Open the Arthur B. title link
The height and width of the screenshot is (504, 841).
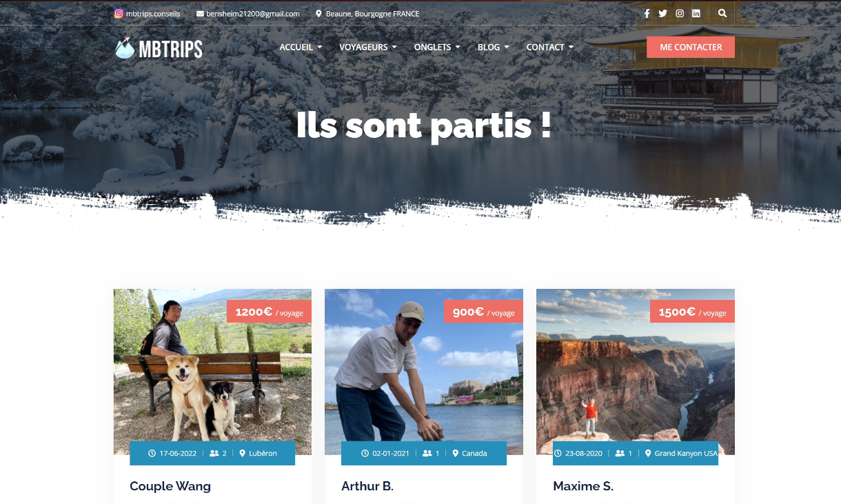tap(367, 486)
